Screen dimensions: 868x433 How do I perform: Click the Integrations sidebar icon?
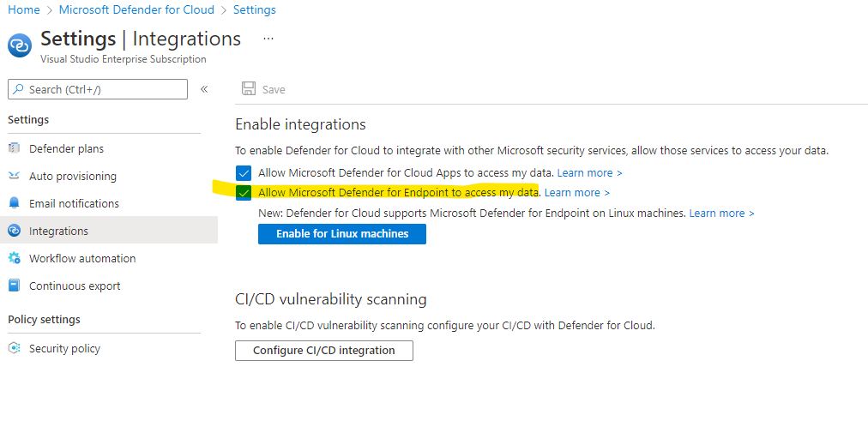tap(14, 231)
